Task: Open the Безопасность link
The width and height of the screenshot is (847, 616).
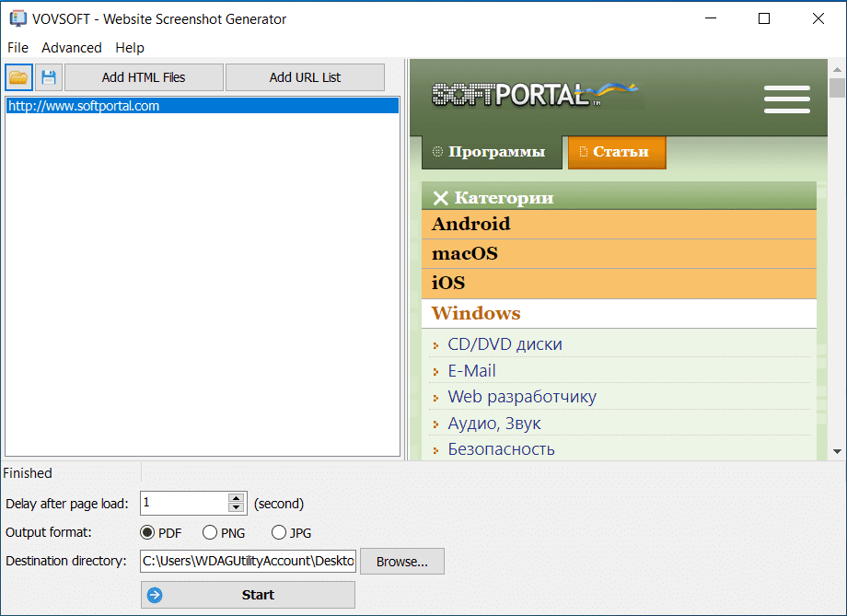Action: click(x=501, y=449)
